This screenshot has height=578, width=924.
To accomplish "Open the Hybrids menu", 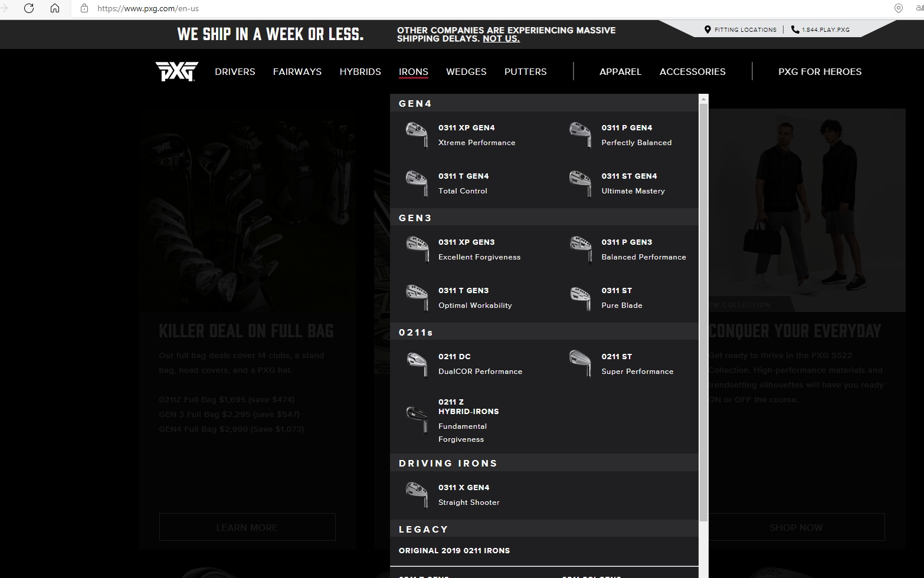I will coord(360,71).
